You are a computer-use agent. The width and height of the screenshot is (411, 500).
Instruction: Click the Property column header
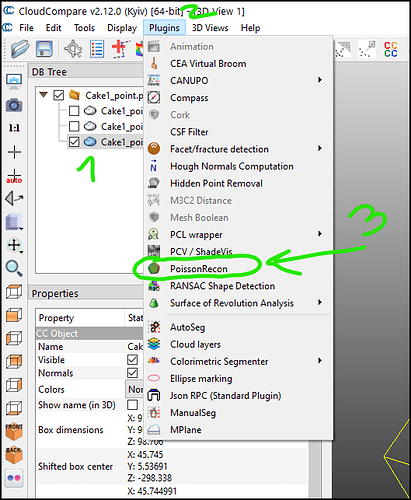pos(80,318)
